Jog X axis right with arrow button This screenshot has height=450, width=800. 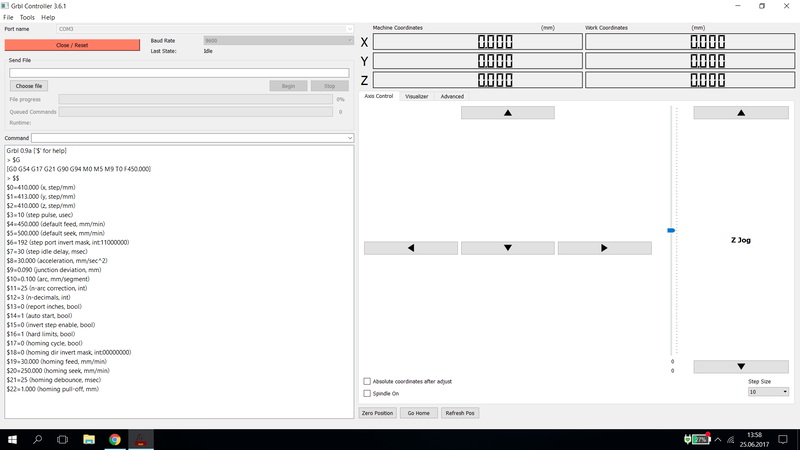click(x=605, y=248)
